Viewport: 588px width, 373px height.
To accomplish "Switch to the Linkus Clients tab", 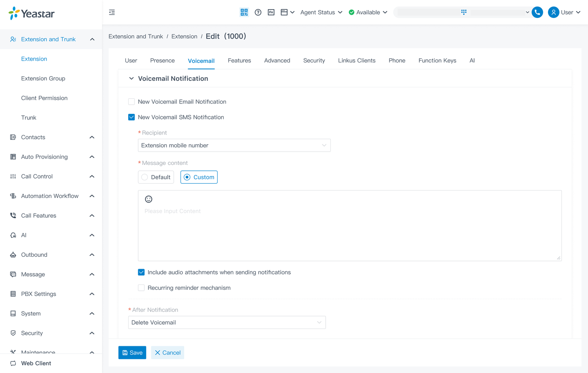I will 357,61.
